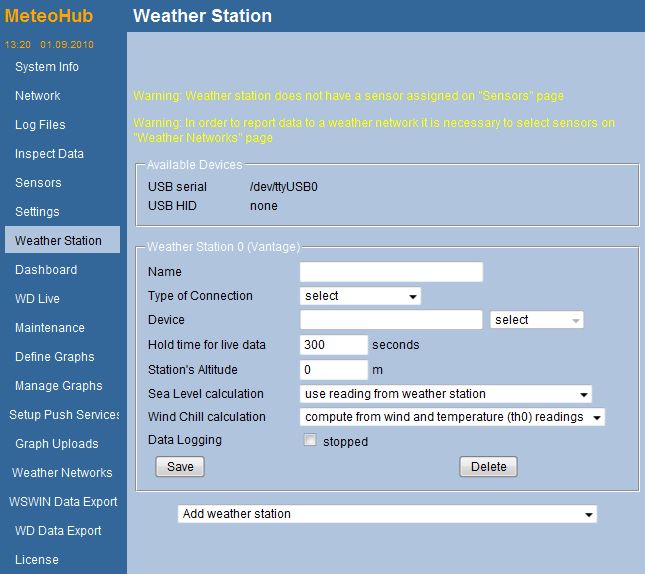Toggle the Data Logging stopped checkbox
645x574 pixels.
point(310,441)
